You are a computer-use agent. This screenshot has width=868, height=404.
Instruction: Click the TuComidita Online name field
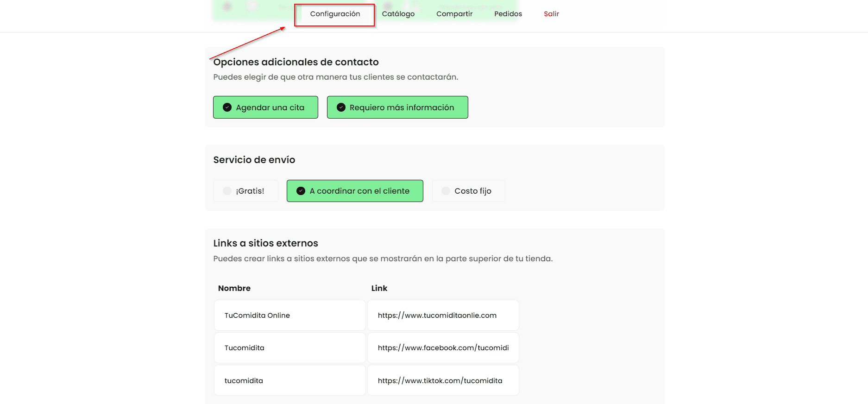(290, 316)
